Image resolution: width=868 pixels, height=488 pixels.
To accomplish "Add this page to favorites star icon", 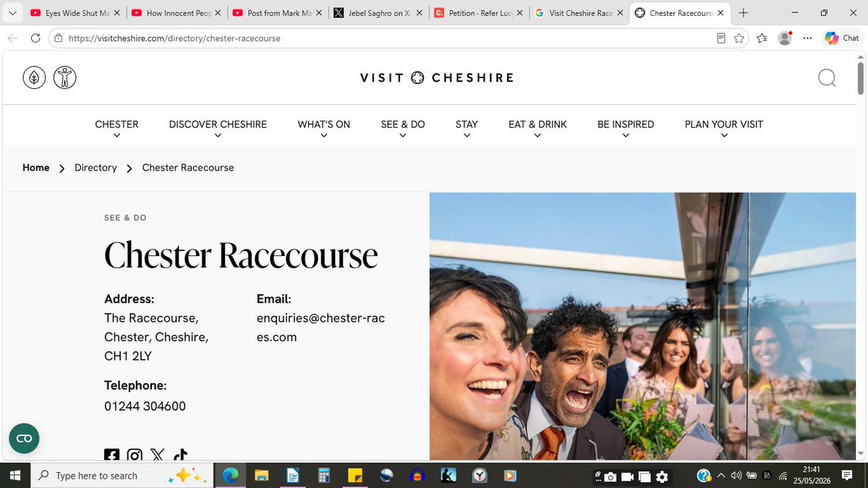I will pyautogui.click(x=739, y=38).
